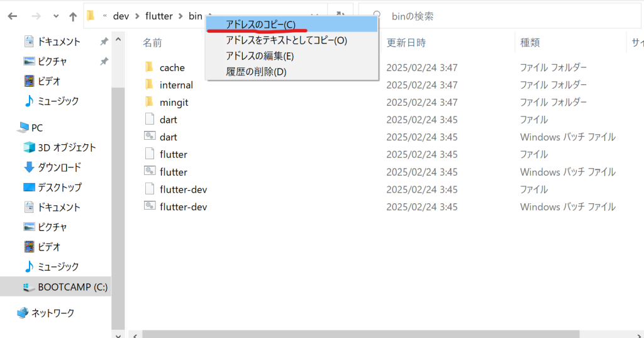This screenshot has width=644, height=338.
Task: Choose アドレスのコピー(C) from the context menu
Action: [260, 25]
